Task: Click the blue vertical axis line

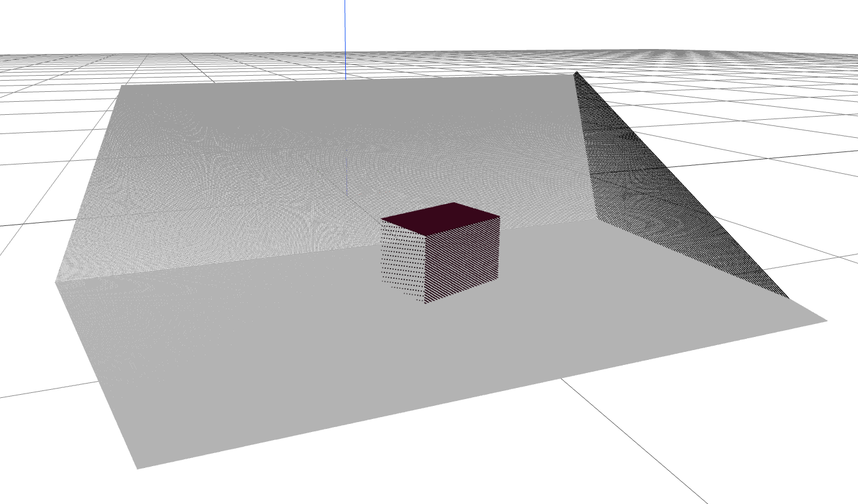Action: [345, 40]
